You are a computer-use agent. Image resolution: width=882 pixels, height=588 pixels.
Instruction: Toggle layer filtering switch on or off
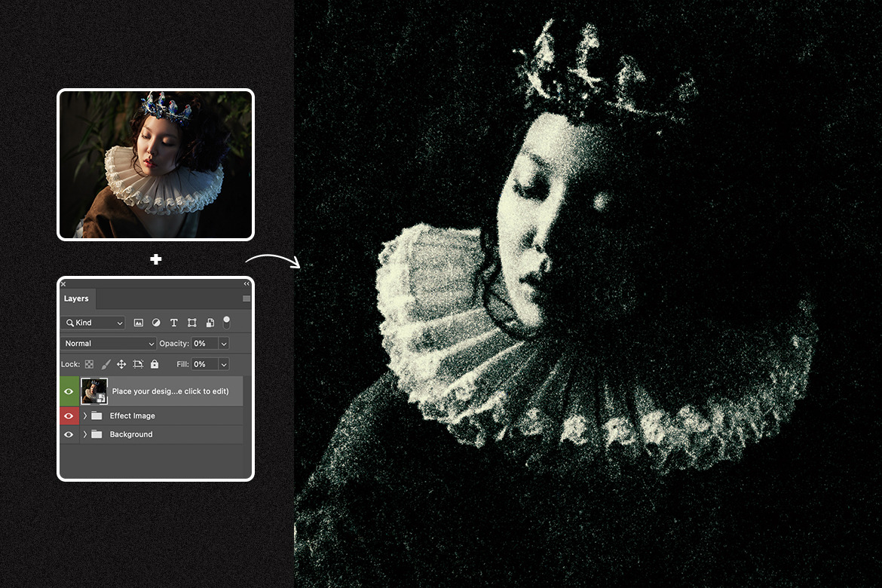click(x=226, y=322)
